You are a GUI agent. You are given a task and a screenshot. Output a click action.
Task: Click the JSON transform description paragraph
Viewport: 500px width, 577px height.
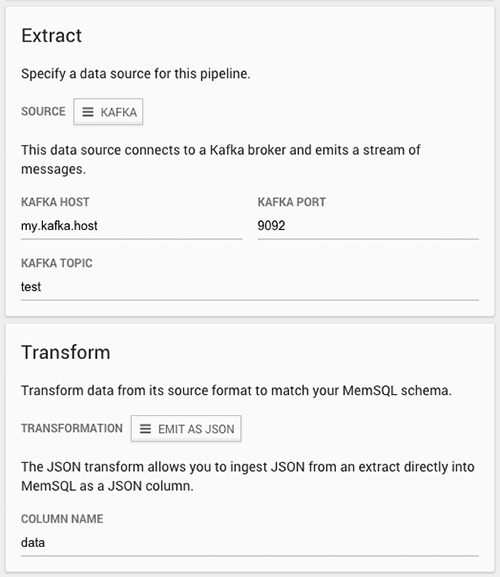point(248,476)
